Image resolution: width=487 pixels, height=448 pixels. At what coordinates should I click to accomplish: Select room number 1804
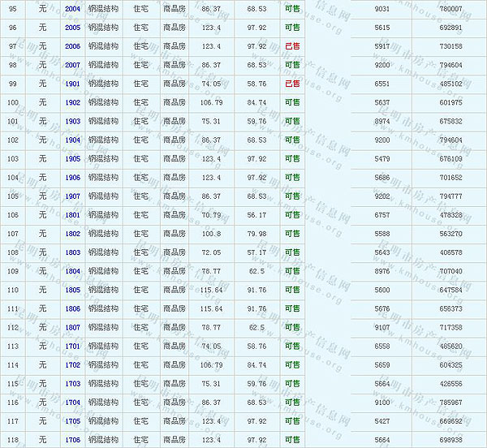click(72, 271)
